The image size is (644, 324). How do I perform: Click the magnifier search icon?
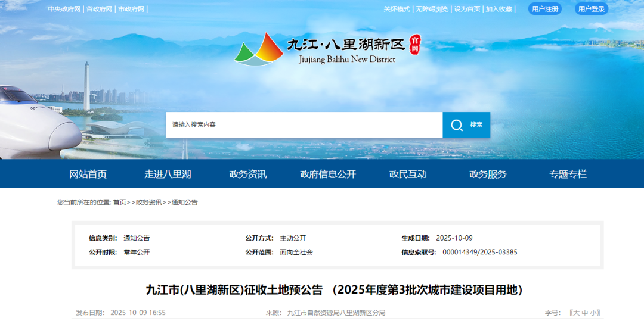[457, 125]
